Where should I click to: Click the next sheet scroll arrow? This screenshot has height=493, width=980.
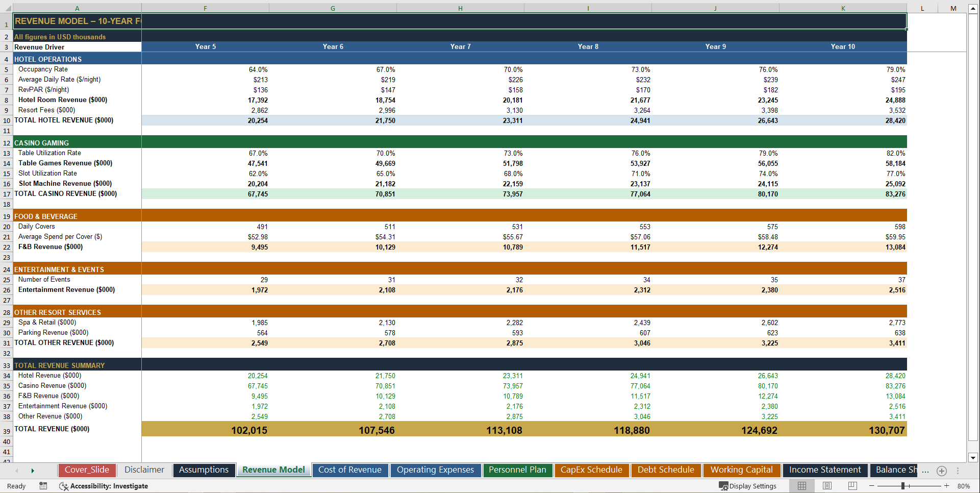33,470
